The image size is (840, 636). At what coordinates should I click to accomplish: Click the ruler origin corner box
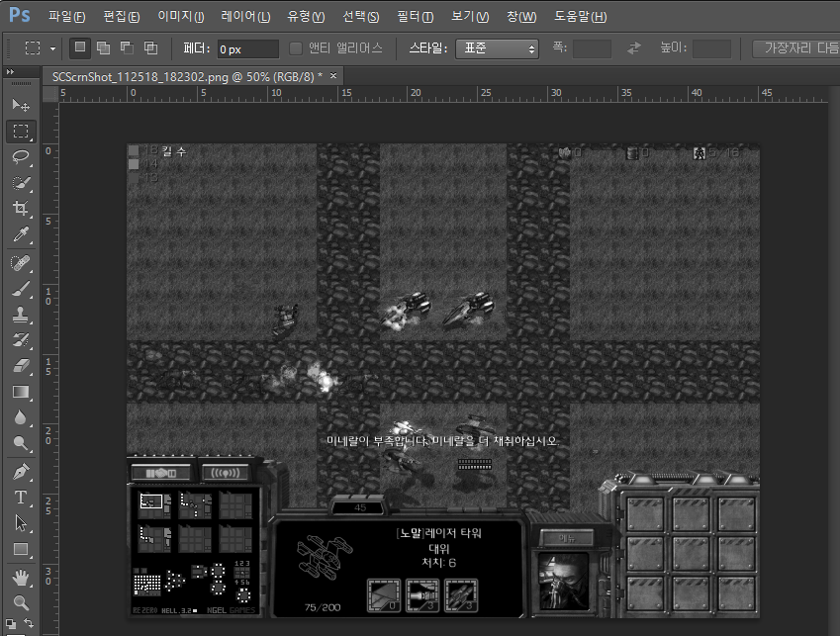pos(50,94)
